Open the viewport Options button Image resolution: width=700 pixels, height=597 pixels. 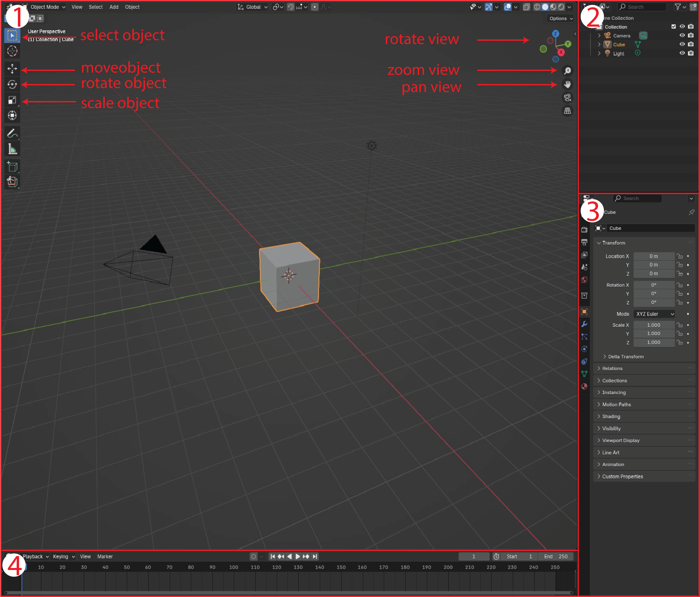click(x=560, y=19)
